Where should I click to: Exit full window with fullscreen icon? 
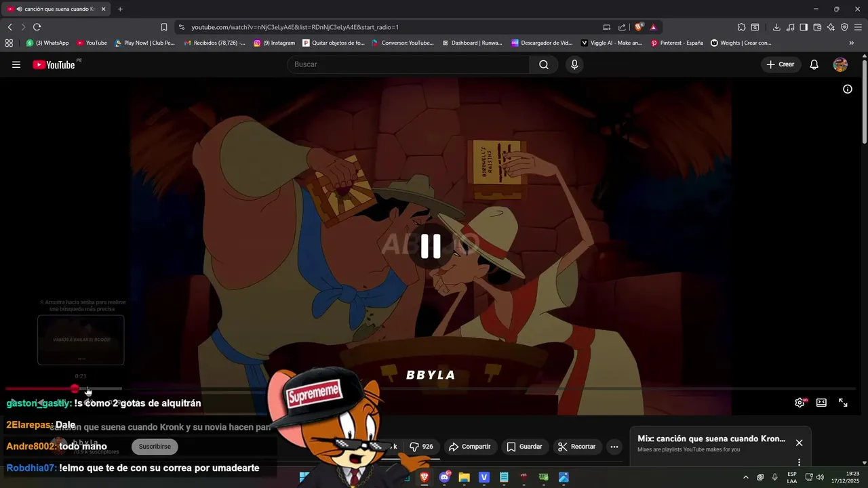click(x=843, y=403)
